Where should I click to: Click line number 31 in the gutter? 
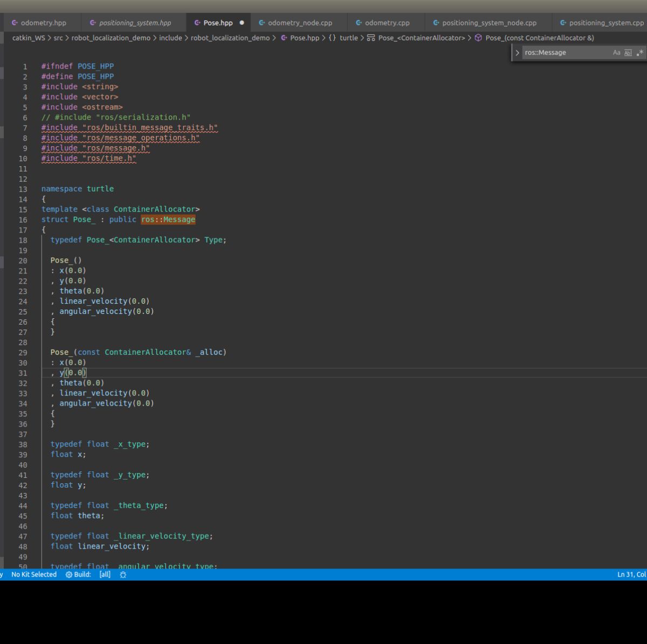click(x=23, y=373)
